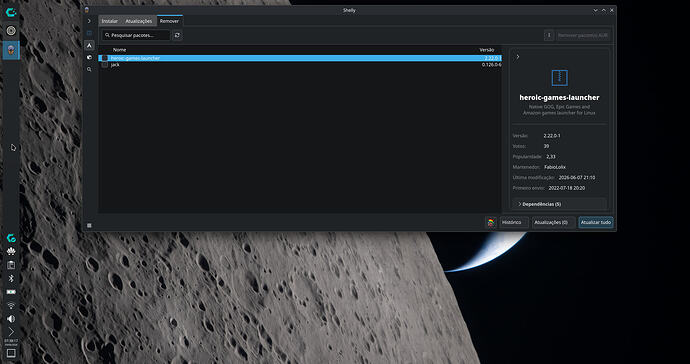Click the volume speaker tray icon
690x364 pixels.
11,319
